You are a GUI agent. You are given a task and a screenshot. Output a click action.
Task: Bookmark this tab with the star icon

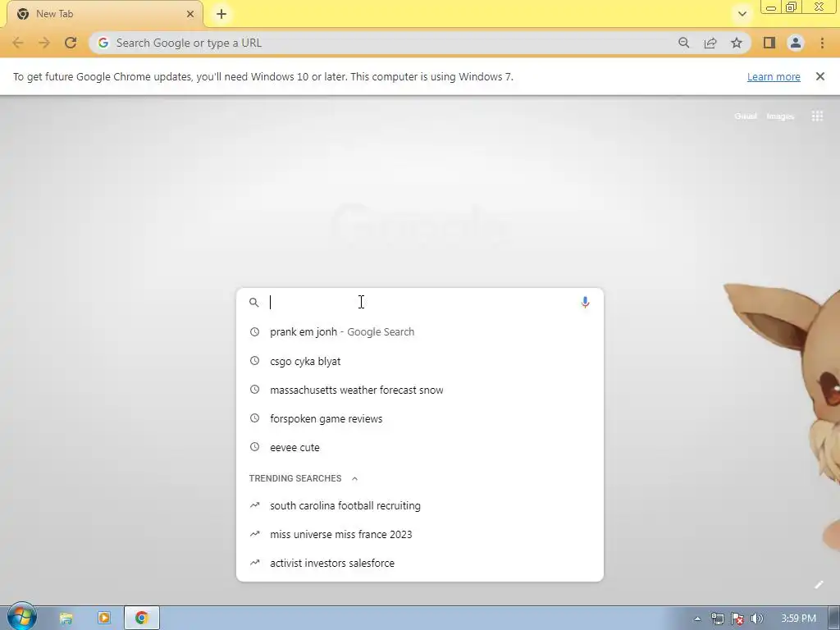[x=737, y=43]
